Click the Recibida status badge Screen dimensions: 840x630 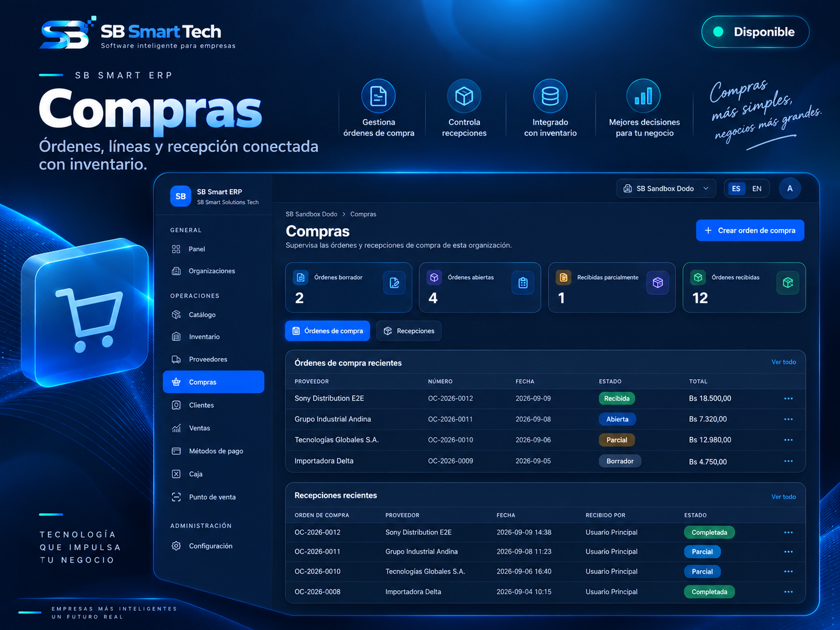click(x=617, y=399)
